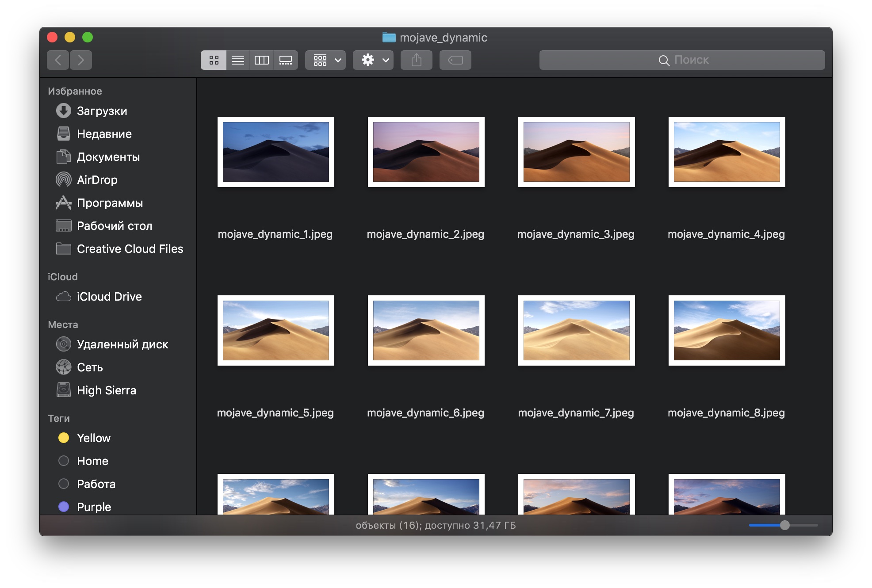Filter by the Yellow tag
Viewport: 872px width, 588px height.
point(93,438)
